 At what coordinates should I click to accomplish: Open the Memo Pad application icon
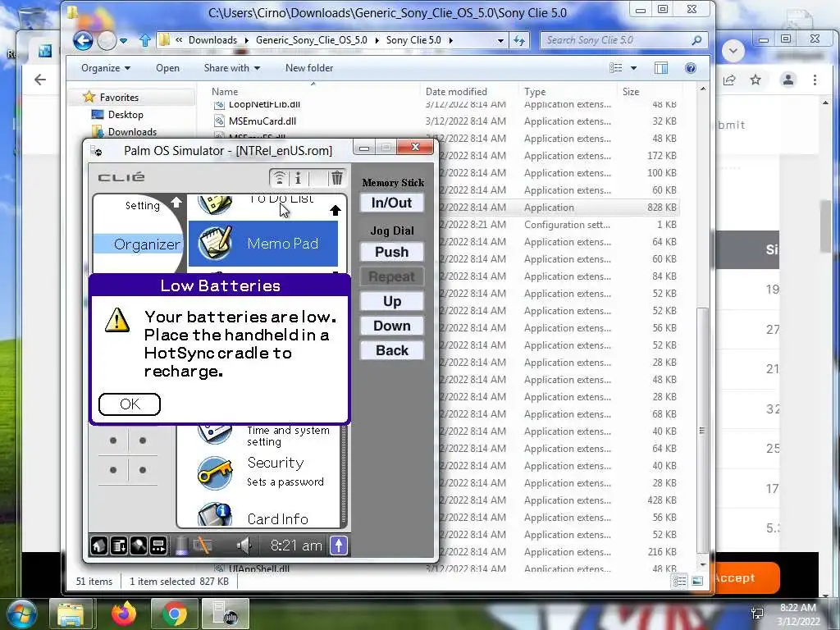(215, 243)
